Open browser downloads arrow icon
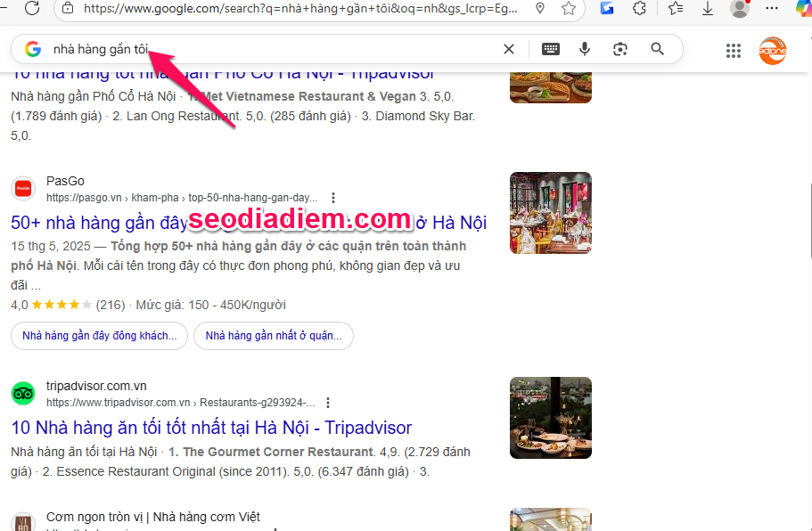 708,8
